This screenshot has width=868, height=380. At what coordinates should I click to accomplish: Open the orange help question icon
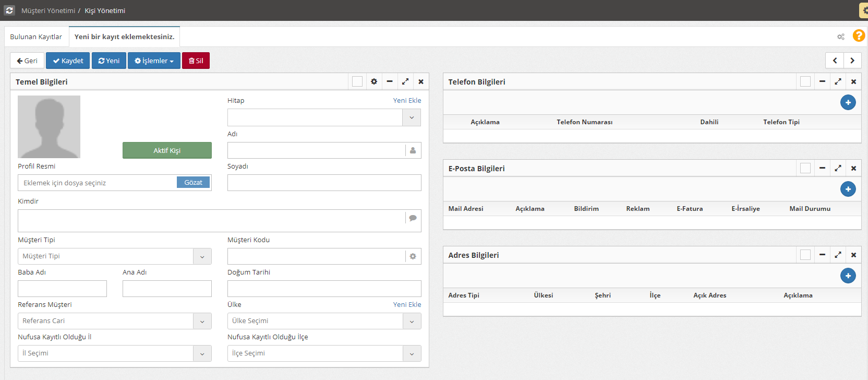click(x=859, y=35)
